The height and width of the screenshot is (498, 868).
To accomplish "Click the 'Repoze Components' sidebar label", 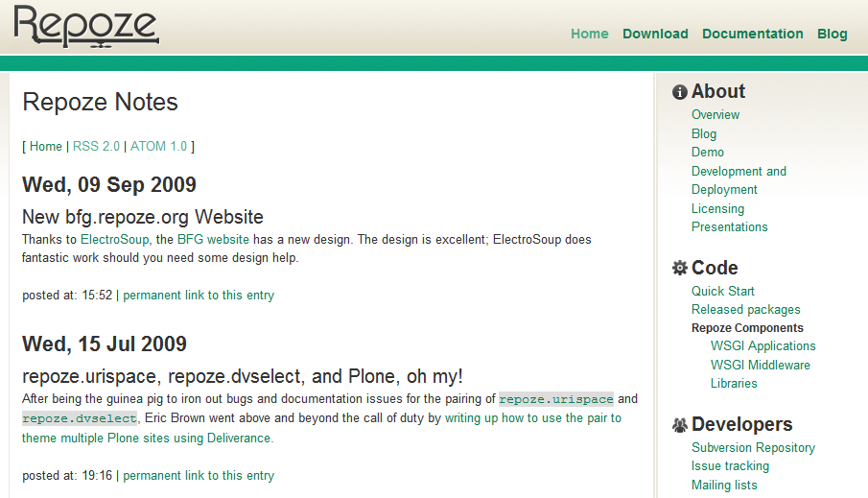I will 747,328.
